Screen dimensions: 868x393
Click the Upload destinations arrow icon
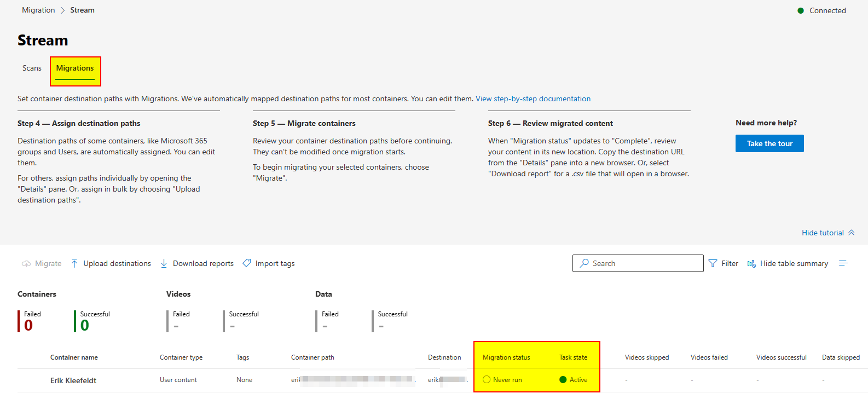click(74, 263)
